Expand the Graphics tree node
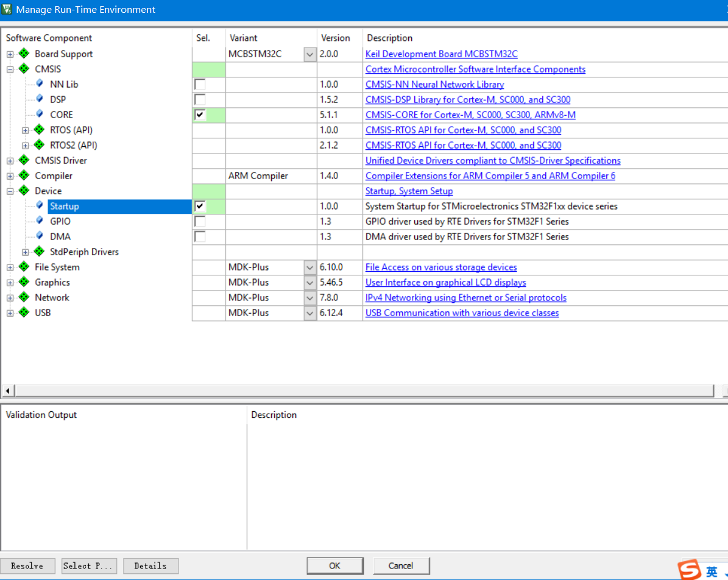This screenshot has width=728, height=580. (10, 283)
